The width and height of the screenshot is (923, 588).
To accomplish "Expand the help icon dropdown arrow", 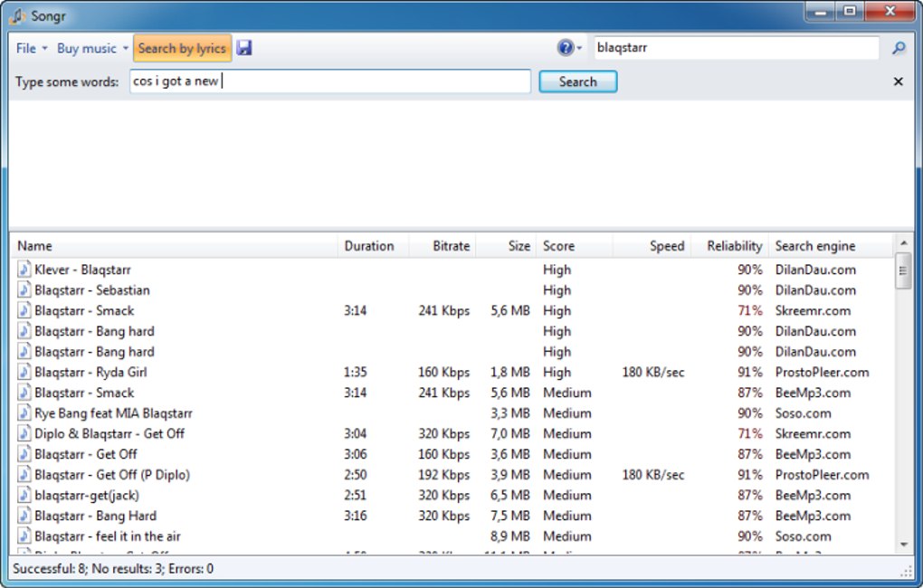I will coord(579,48).
